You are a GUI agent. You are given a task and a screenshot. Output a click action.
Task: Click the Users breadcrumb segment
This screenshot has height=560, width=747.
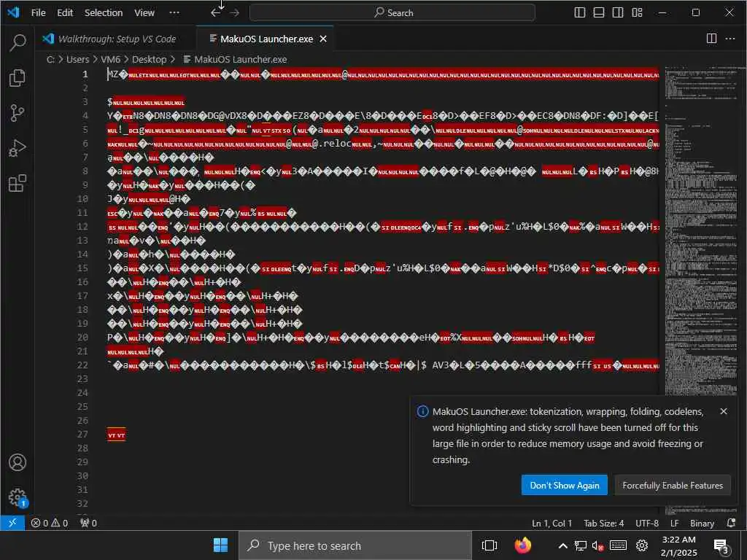77,60
